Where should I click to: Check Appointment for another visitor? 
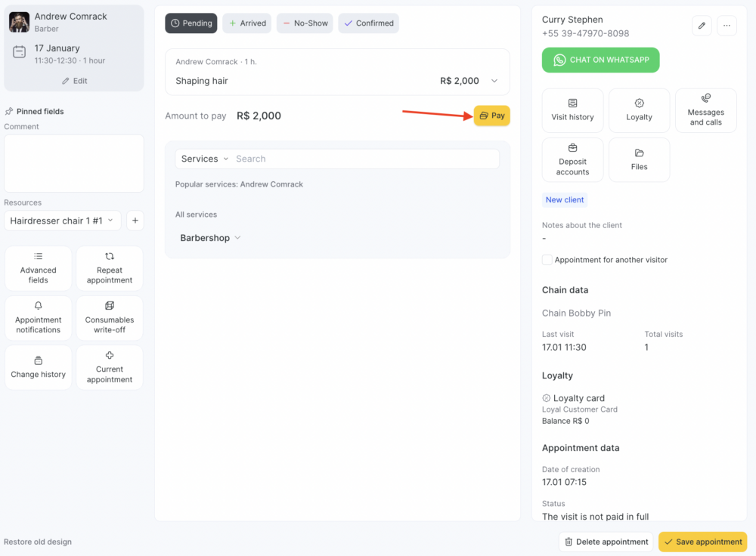click(547, 260)
